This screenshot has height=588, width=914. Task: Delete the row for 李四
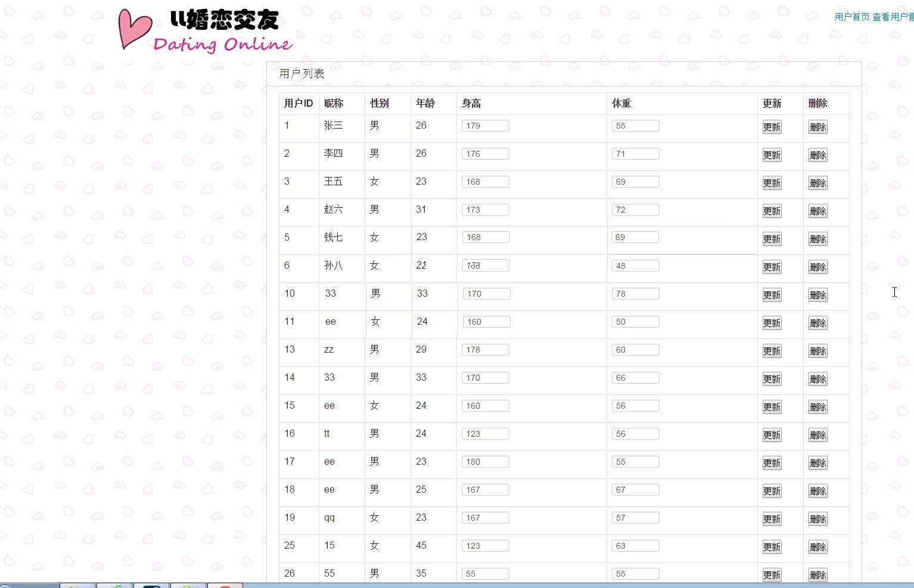click(817, 155)
